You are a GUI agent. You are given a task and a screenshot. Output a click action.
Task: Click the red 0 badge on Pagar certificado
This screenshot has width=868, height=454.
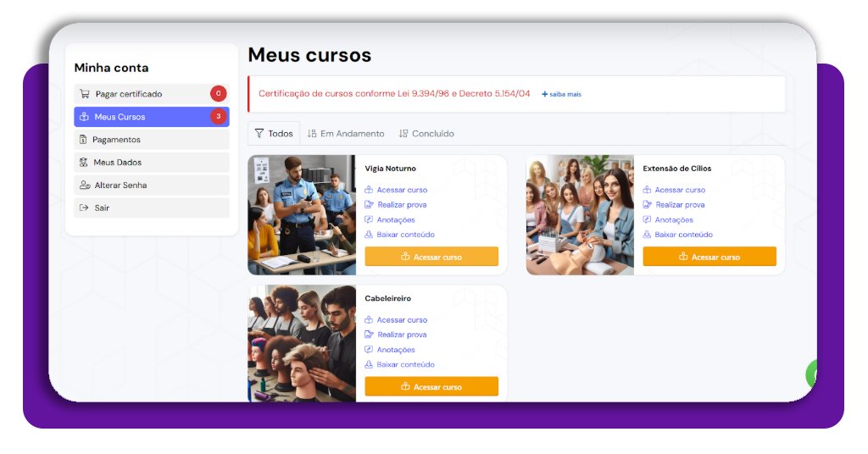coord(218,93)
